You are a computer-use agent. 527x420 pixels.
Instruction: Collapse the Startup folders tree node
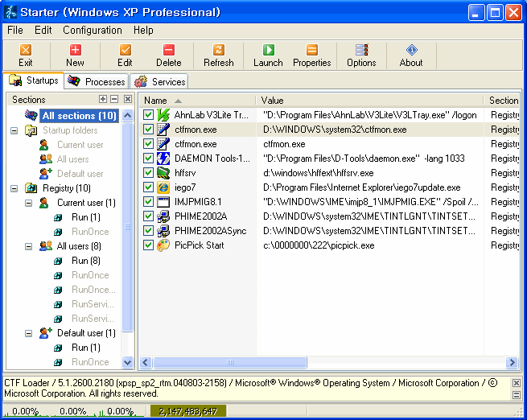14,130
